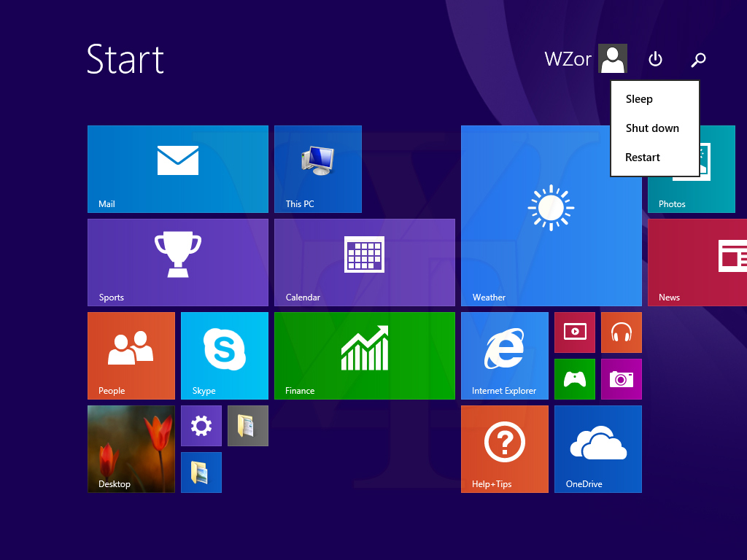The height and width of the screenshot is (560, 747).
Task: Open the Calendar app
Action: coord(364,262)
